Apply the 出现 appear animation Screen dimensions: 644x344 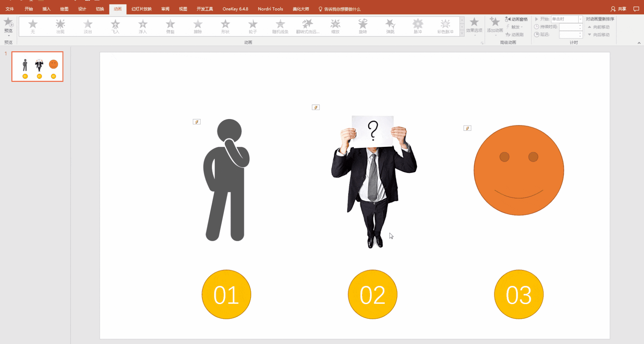point(60,26)
